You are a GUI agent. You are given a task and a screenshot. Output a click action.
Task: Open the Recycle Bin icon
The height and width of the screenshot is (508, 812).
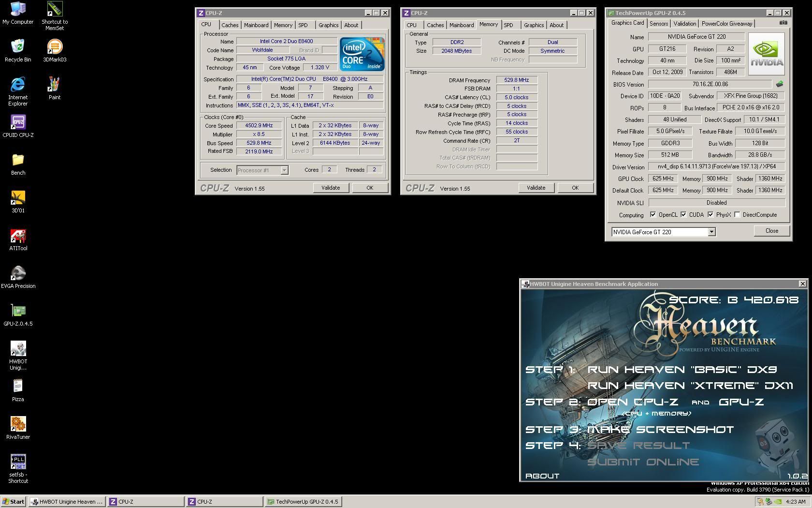point(18,51)
